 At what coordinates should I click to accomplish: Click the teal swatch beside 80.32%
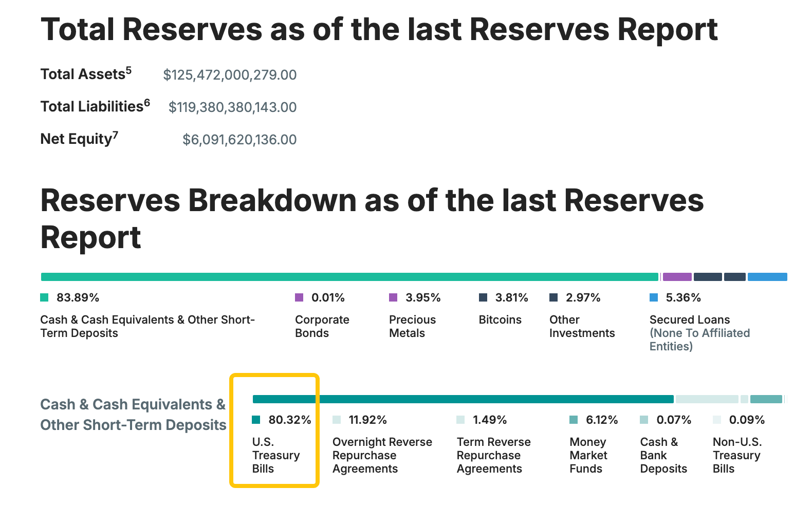[256, 420]
